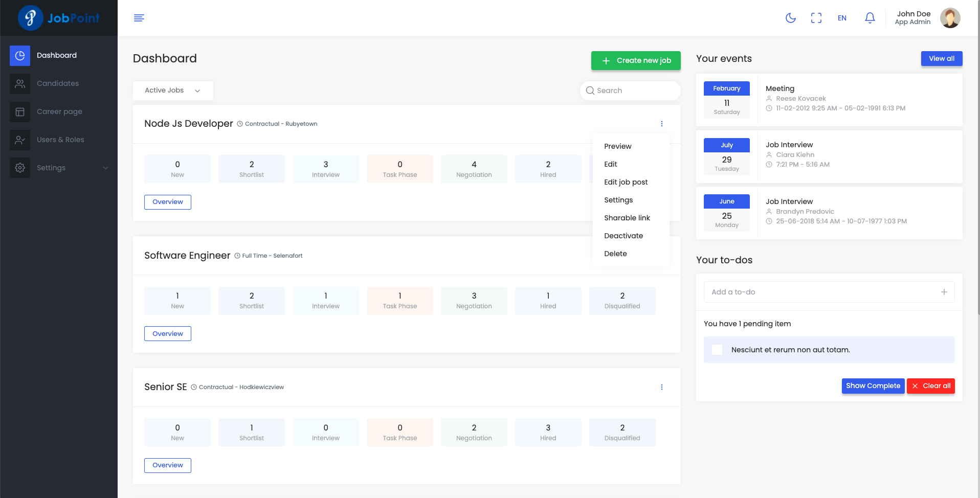Image resolution: width=980 pixels, height=498 pixels.
Task: Expand the Settings sidebar submenu
Action: [x=59, y=168]
